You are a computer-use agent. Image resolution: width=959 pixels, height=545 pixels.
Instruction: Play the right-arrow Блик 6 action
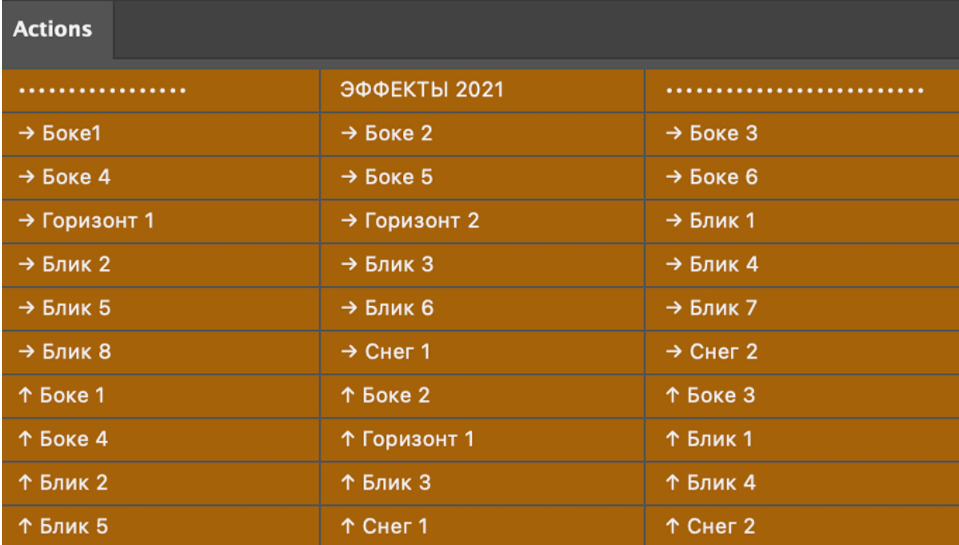click(x=482, y=308)
